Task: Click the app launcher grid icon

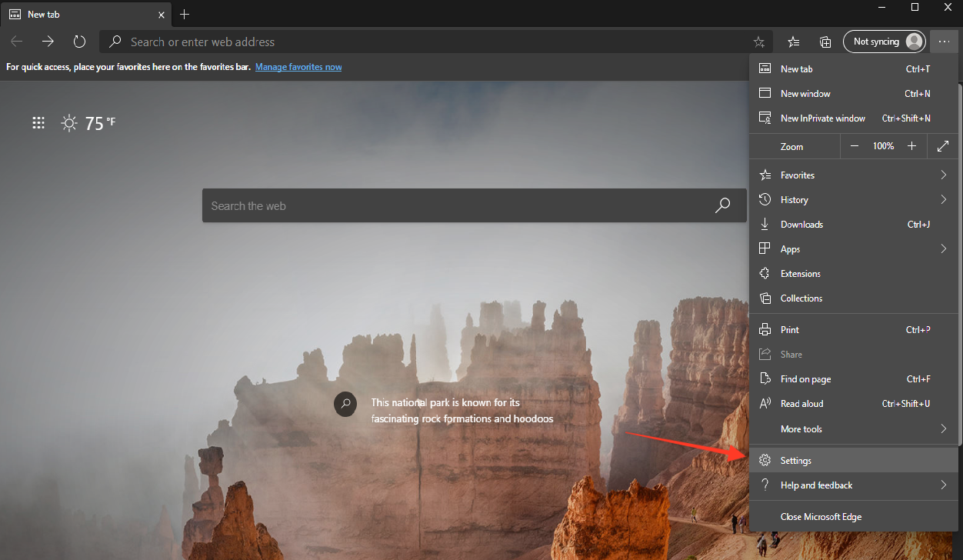Action: coord(38,122)
